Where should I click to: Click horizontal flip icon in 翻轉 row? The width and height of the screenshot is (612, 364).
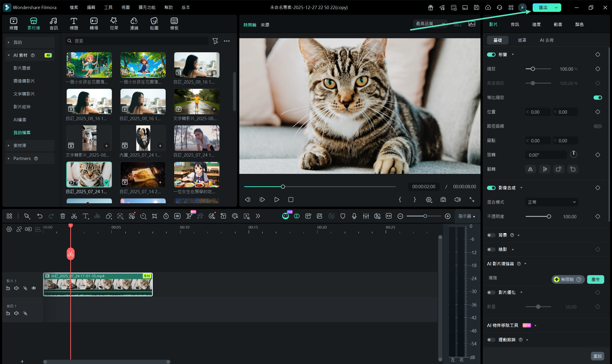(x=530, y=169)
